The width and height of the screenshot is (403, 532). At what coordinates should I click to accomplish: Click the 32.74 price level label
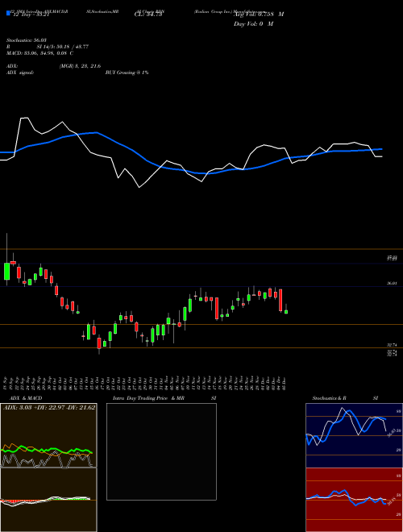pyautogui.click(x=392, y=345)
